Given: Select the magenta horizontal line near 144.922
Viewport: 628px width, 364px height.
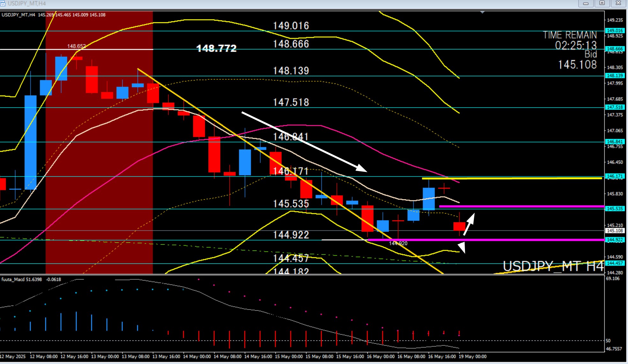Looking at the screenshot, I should (x=486, y=240).
